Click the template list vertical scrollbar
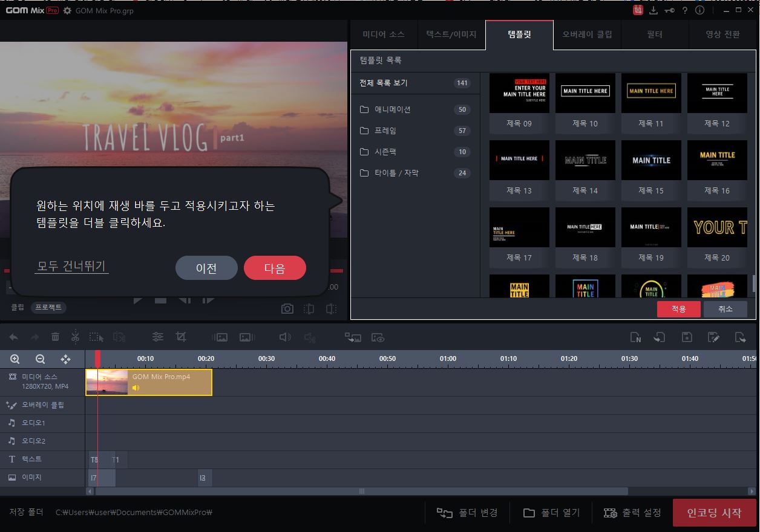The image size is (760, 532). click(753, 282)
